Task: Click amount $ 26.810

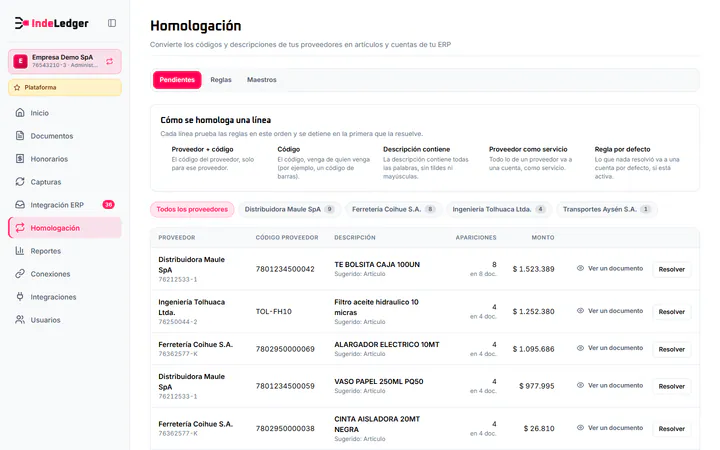Action: click(539, 428)
